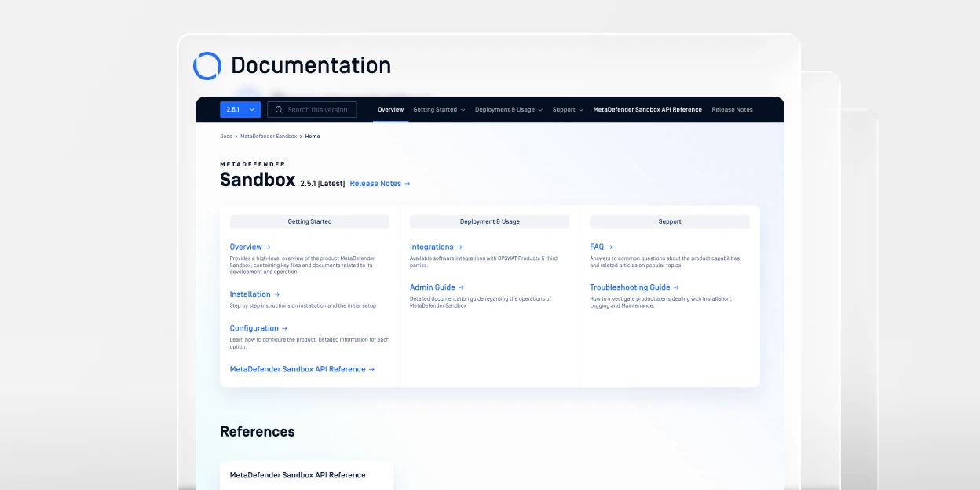
Task: Open Release Notes link beside version
Action: click(379, 184)
